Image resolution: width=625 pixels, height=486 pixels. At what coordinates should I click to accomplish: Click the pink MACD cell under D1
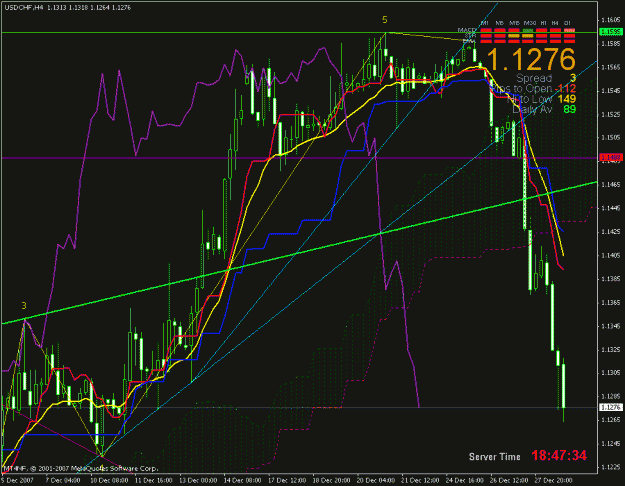569,30
